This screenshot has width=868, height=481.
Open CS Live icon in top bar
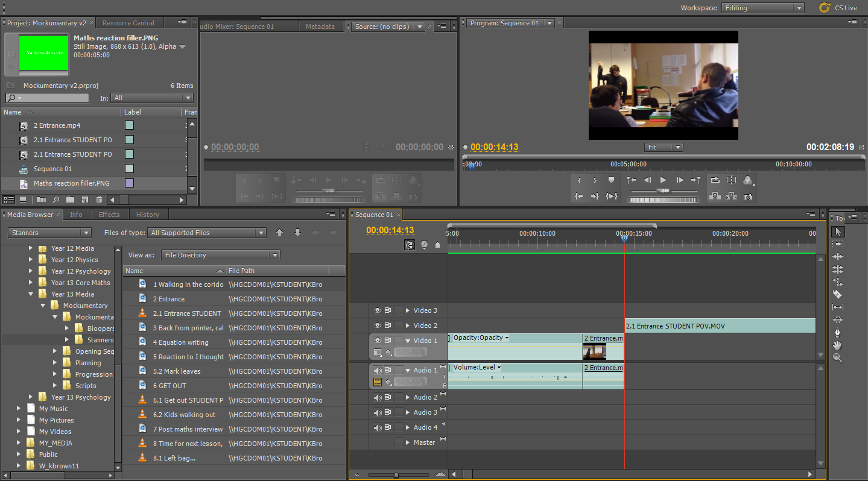point(825,8)
